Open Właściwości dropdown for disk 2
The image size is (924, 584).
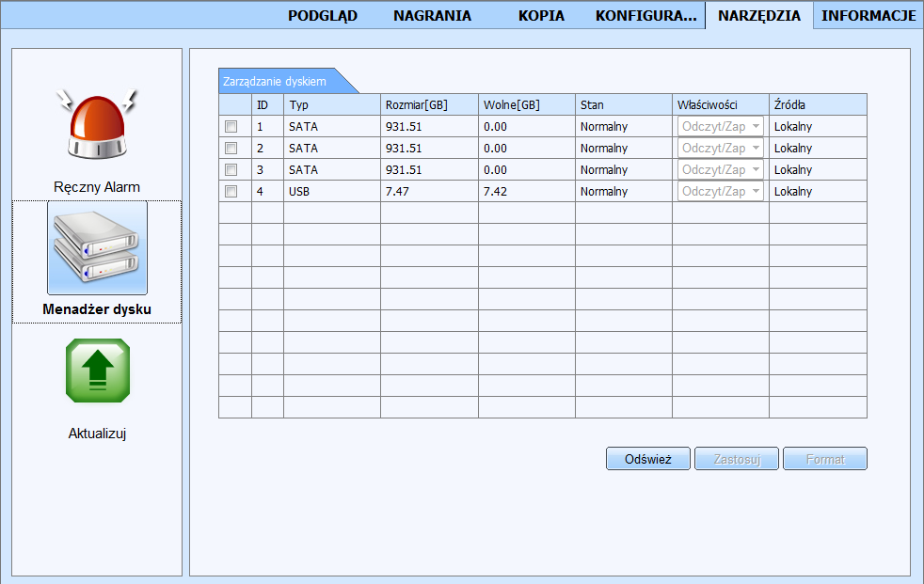[720, 149]
